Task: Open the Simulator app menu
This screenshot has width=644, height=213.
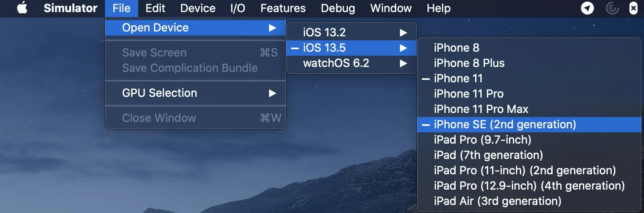Action: [x=70, y=8]
